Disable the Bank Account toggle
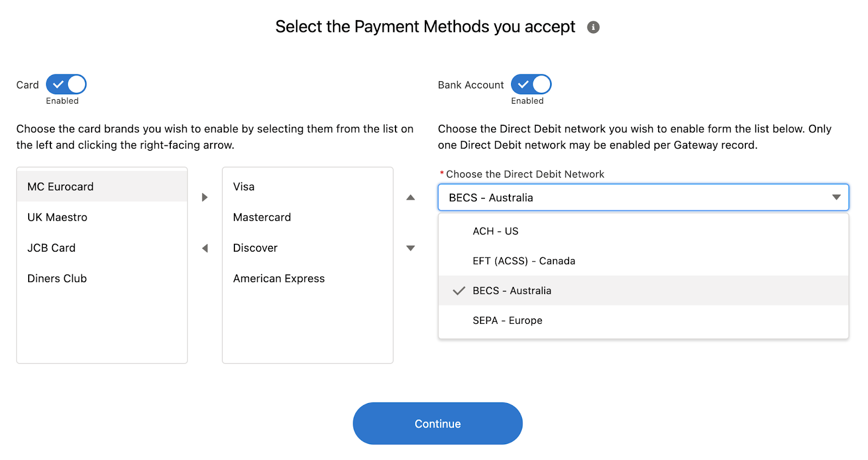This screenshot has height=460, width=868. click(x=531, y=85)
